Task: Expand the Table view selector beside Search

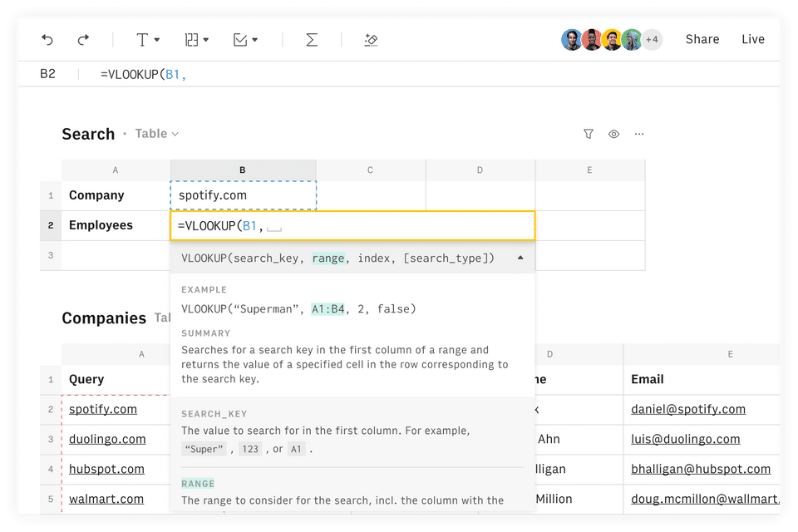Action: point(157,134)
